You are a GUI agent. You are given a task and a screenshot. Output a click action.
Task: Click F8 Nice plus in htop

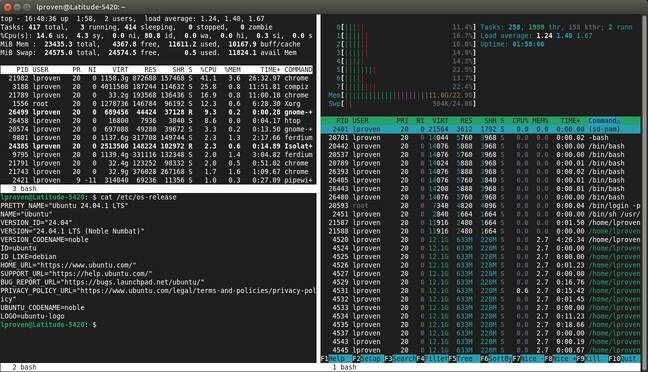pos(560,359)
